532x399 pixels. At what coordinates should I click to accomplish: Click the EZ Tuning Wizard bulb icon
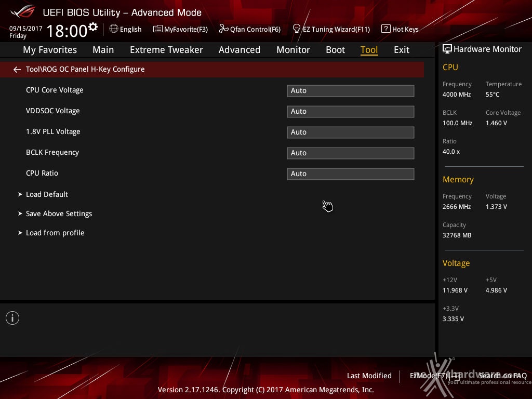(x=296, y=29)
